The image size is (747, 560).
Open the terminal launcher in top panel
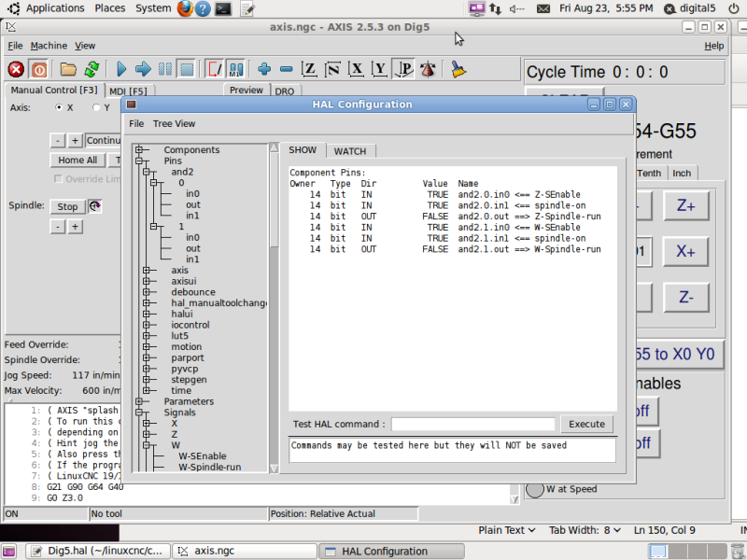click(x=222, y=8)
